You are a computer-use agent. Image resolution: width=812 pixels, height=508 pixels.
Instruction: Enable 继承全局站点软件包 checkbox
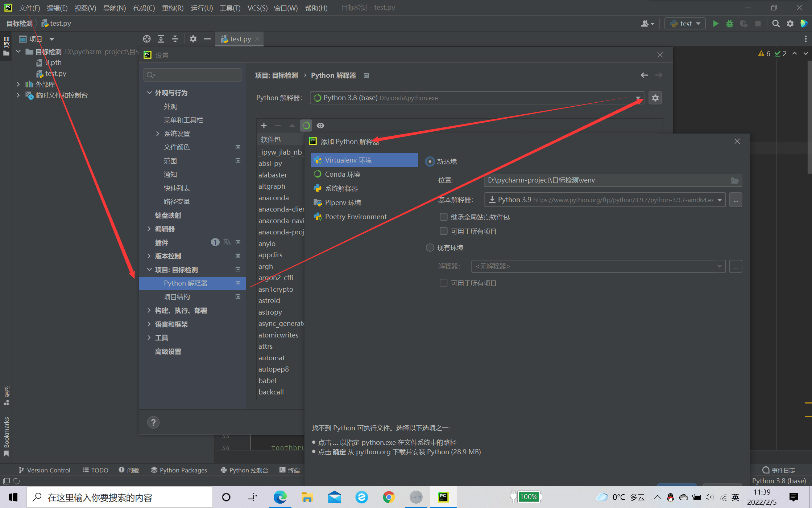[443, 217]
